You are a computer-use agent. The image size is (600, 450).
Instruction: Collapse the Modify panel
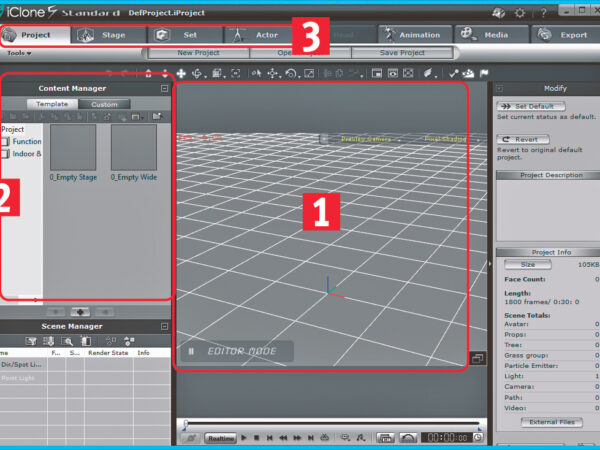coord(501,88)
